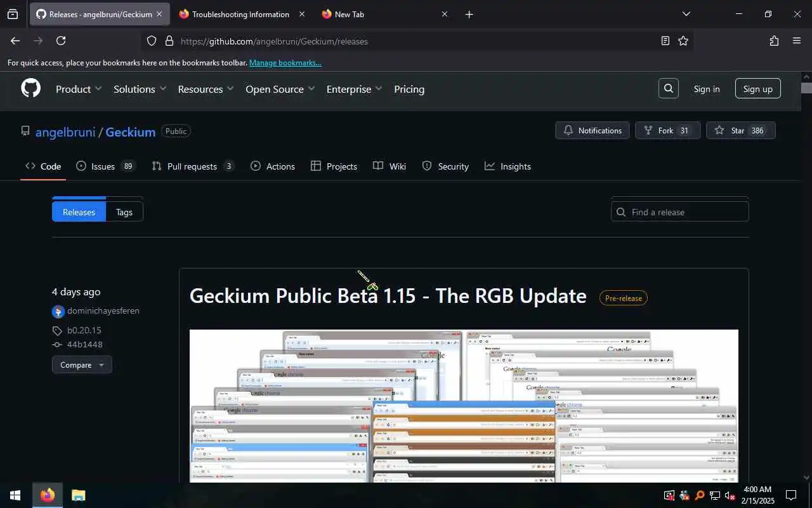The image size is (812, 508).
Task: Open the Extensions puzzle icon
Action: (x=774, y=41)
